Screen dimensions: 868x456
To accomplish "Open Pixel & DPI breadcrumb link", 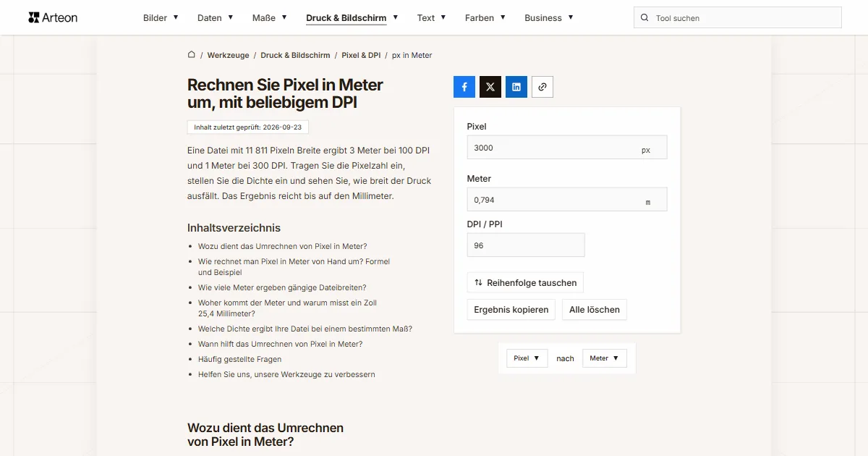I will [x=361, y=55].
